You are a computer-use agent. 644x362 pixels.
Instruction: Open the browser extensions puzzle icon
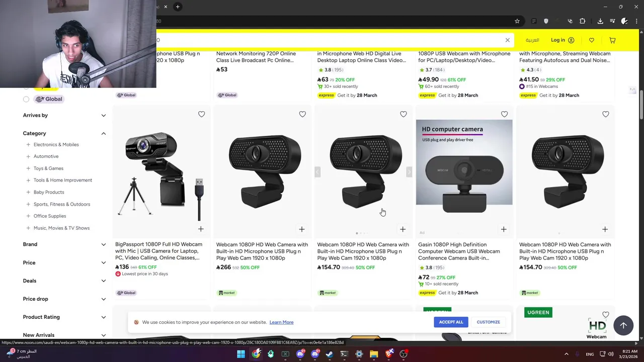(x=582, y=21)
